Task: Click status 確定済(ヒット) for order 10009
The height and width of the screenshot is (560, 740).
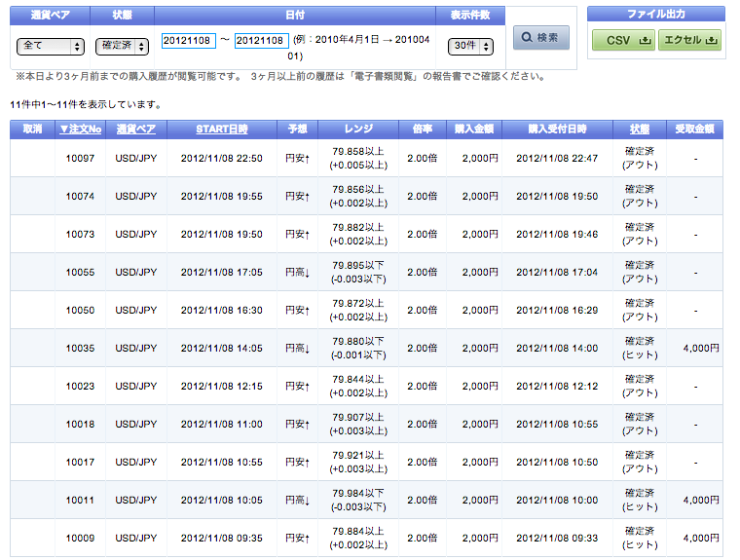Action: [640, 538]
